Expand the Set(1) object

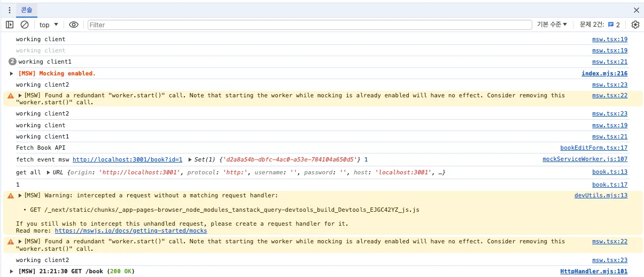tap(190, 159)
